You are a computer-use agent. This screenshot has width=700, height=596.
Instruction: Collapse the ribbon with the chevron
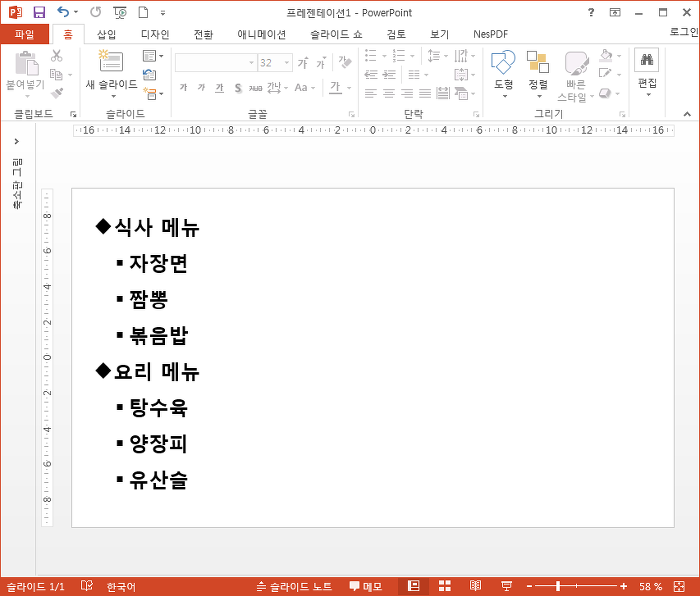point(687,114)
